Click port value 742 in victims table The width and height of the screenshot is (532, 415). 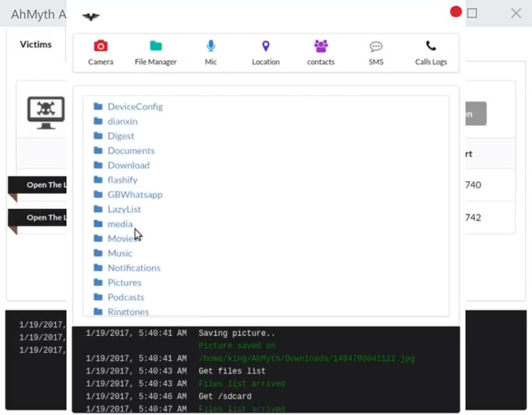(x=473, y=218)
